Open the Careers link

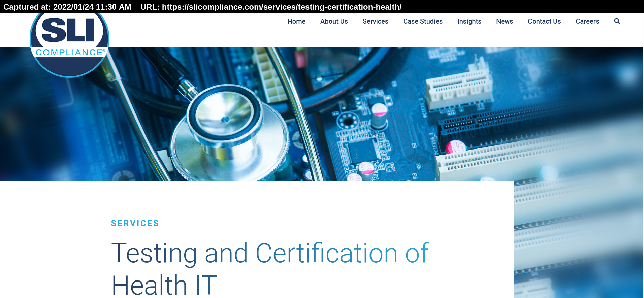587,21
